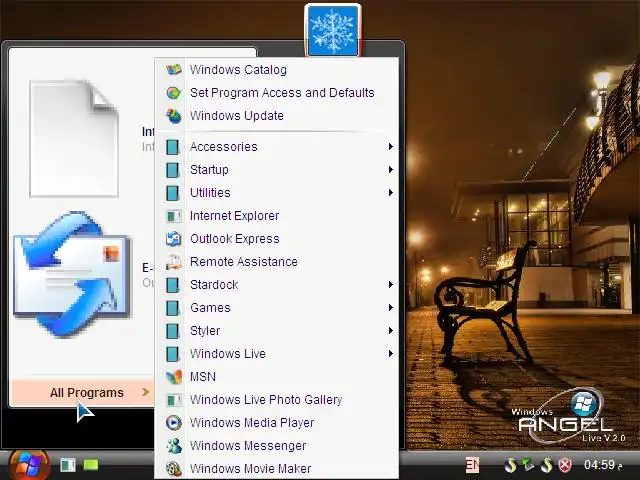This screenshot has height=480, width=640.
Task: Click the Windows Update globe icon
Action: pyautogui.click(x=173, y=116)
